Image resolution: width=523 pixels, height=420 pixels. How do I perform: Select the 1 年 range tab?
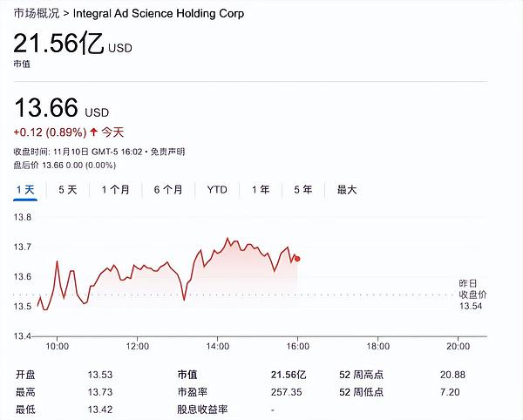point(261,189)
